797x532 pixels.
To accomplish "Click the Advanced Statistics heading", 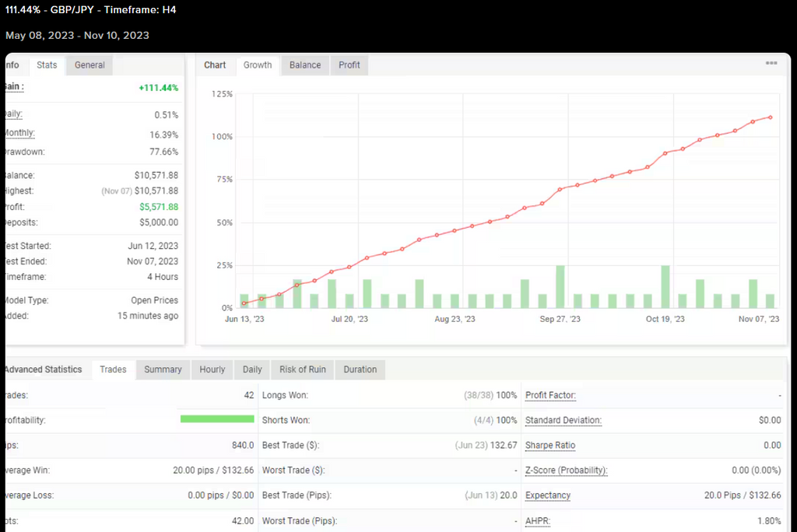I will [x=43, y=369].
